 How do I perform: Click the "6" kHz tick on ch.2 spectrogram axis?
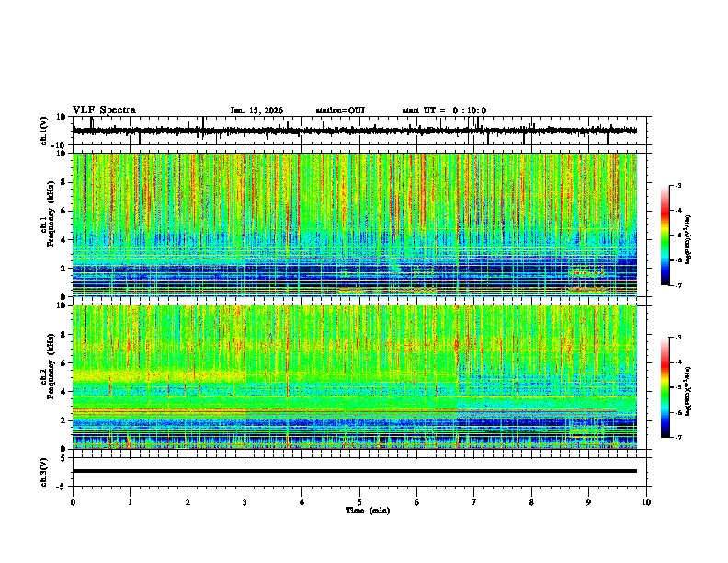[63, 362]
